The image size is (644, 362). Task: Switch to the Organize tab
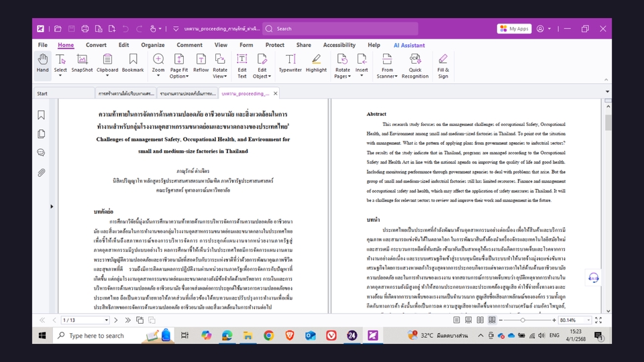153,45
